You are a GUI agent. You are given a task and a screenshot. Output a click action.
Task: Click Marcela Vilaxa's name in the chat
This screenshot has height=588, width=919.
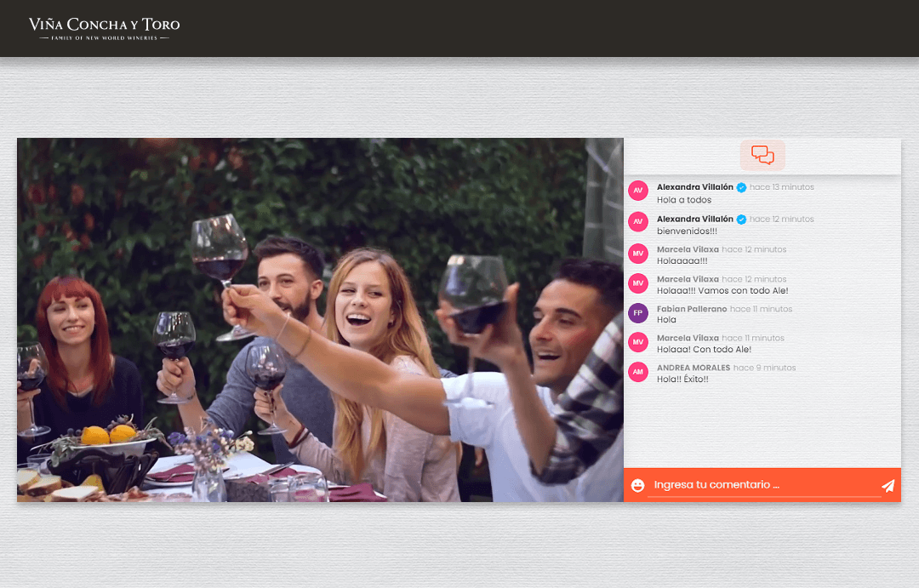(688, 249)
